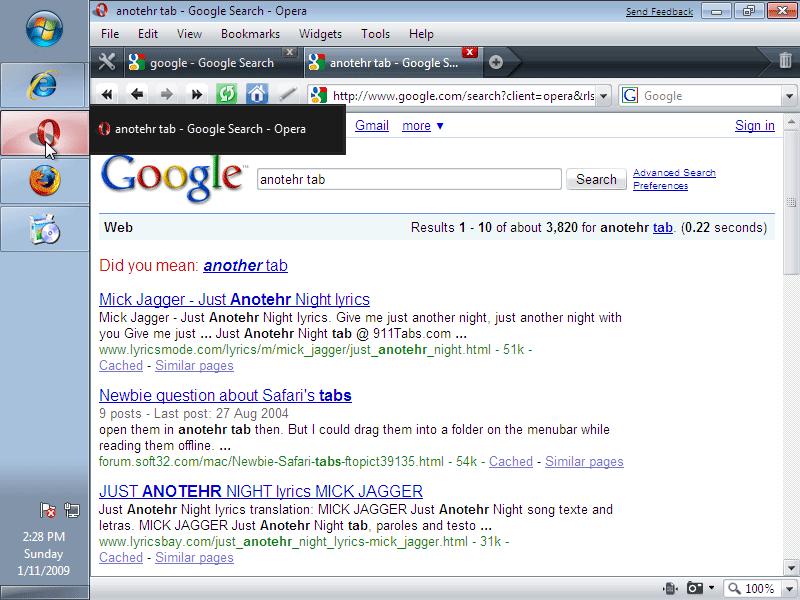800x600 pixels.
Task: Expand Google's 'more' menu
Action: (x=423, y=126)
